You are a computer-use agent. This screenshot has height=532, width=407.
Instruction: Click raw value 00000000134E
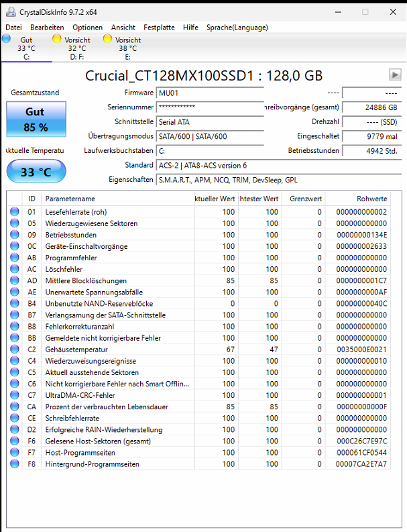(361, 235)
